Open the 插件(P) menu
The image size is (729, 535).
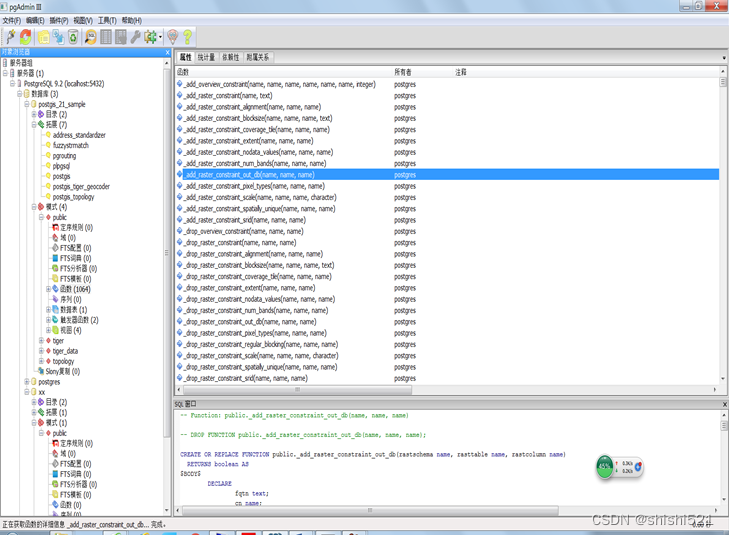coord(59,20)
